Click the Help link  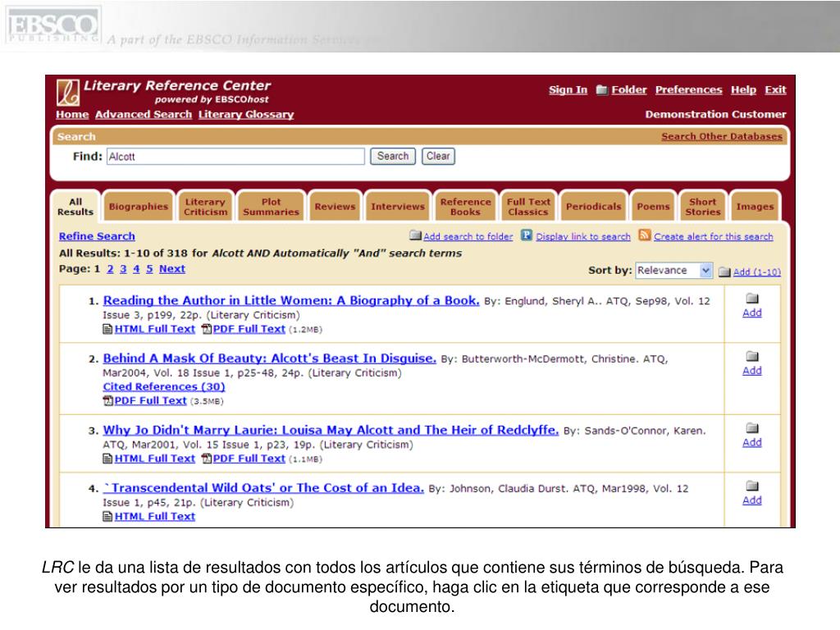[x=743, y=90]
